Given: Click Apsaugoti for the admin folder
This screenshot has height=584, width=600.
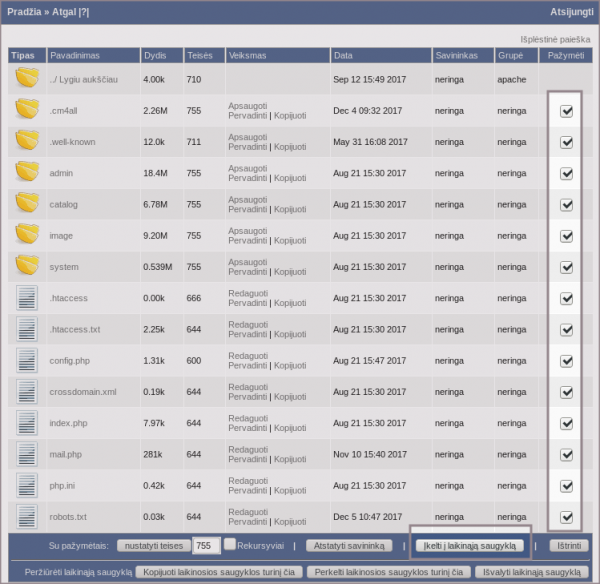Looking at the screenshot, I should [248, 168].
